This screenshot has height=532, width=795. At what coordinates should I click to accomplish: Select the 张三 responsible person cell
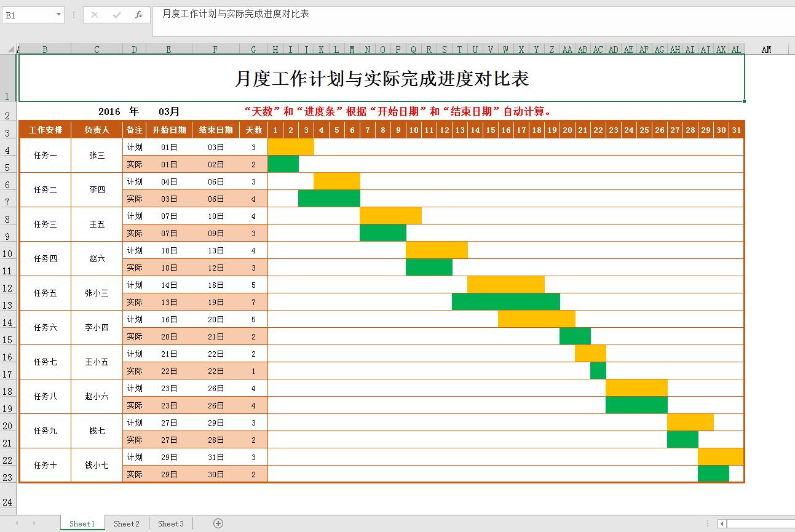coord(96,155)
